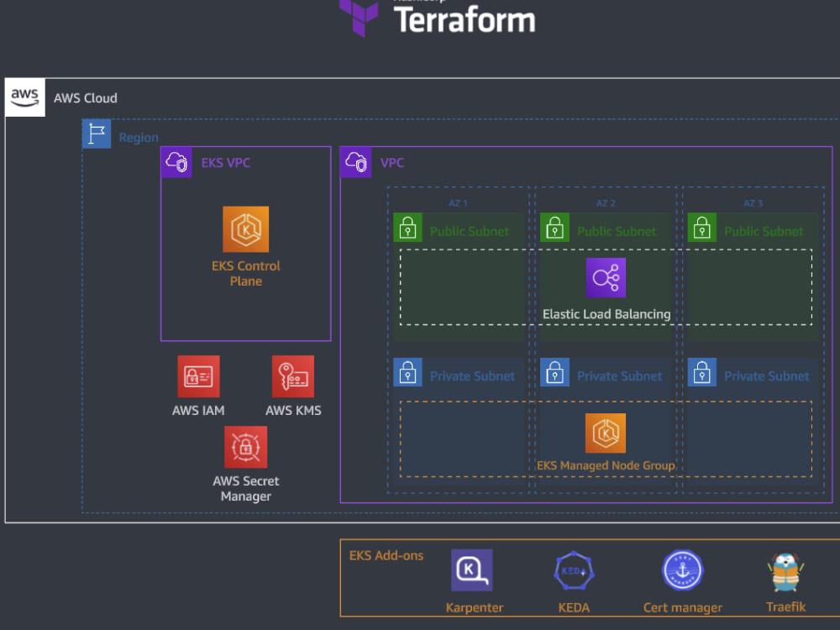Click the AWS Secret Manager icon
The image size is (840, 630).
click(x=245, y=446)
